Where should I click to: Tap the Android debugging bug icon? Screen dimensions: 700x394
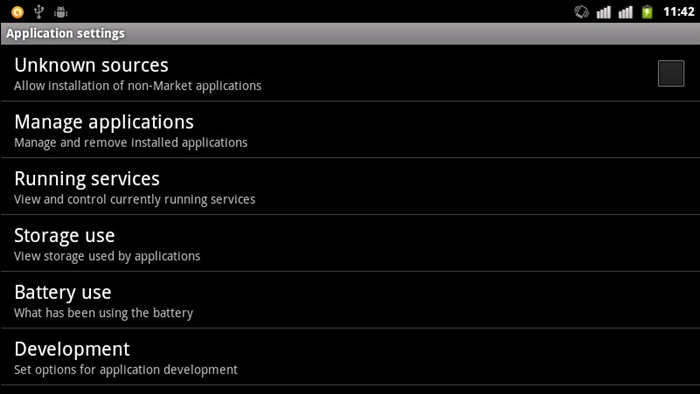(61, 12)
